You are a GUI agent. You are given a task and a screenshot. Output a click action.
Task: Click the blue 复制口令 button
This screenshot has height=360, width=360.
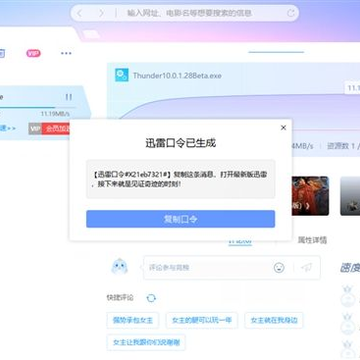click(181, 219)
